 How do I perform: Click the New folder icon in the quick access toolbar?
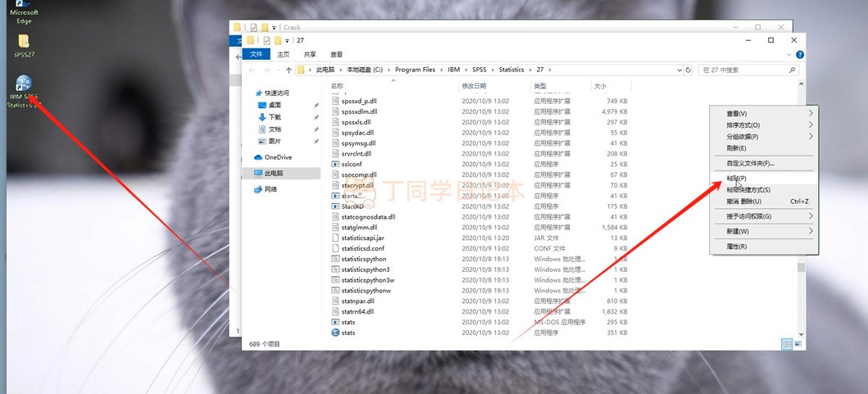point(278,40)
